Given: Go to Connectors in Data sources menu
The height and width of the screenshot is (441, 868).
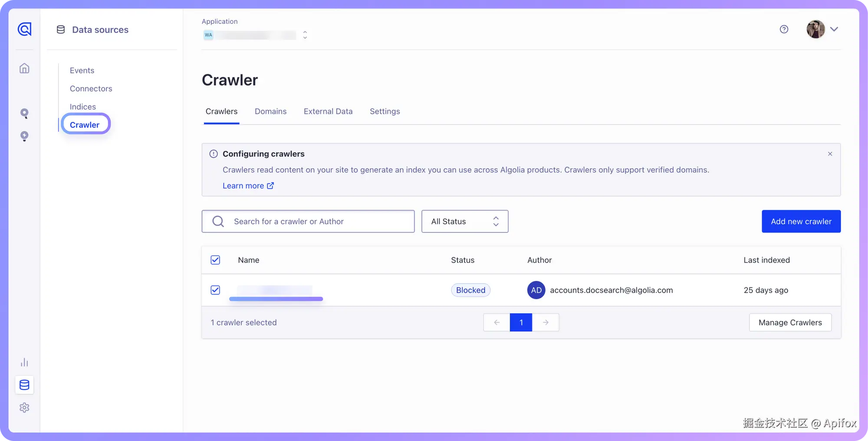Looking at the screenshot, I should pos(91,88).
